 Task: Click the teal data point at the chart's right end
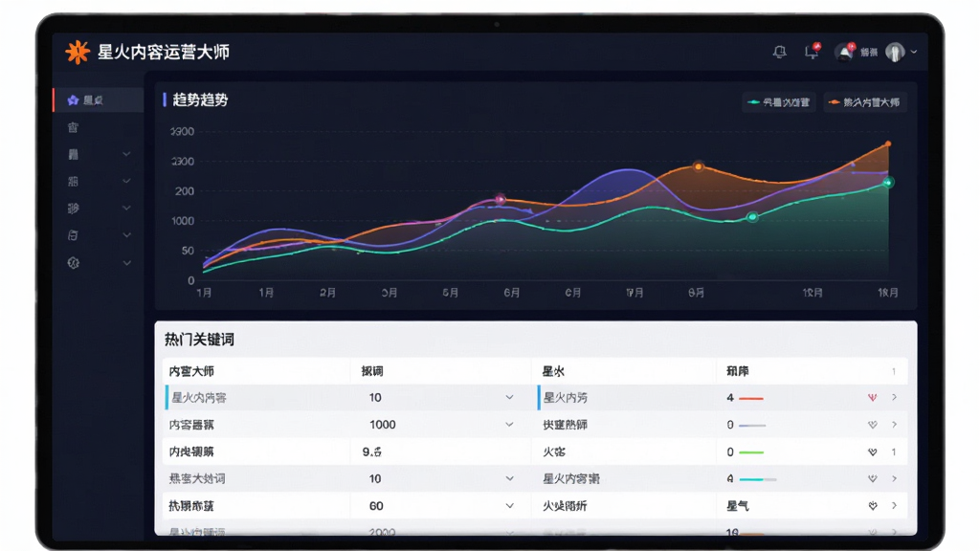(x=887, y=183)
